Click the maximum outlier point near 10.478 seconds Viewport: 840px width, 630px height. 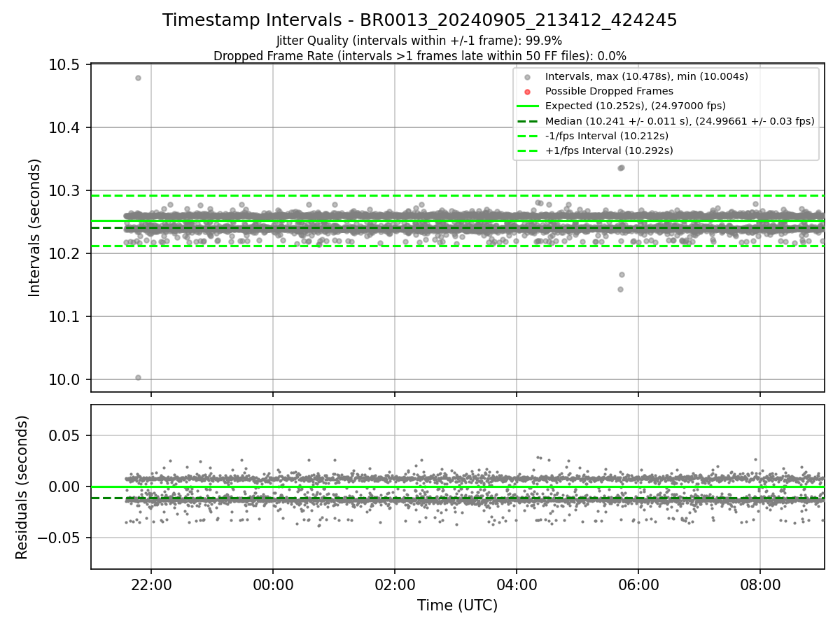pos(138,78)
